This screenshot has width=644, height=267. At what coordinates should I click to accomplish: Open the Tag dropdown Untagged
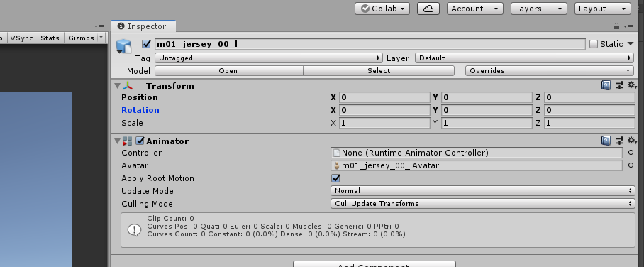click(x=269, y=58)
